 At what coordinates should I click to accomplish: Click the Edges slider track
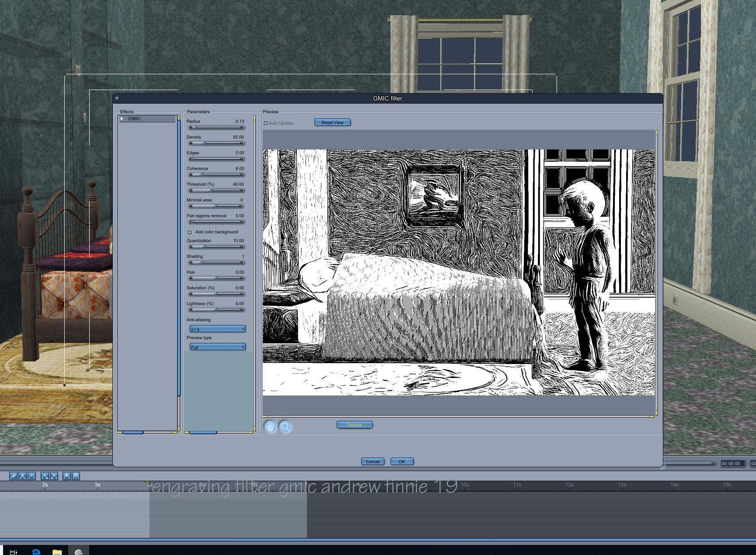[x=216, y=159]
